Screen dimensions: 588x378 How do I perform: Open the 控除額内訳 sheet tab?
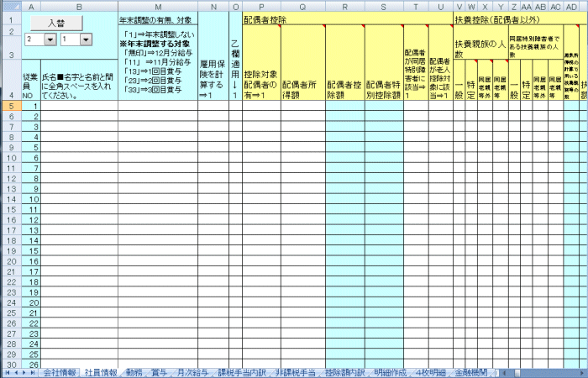(x=344, y=372)
